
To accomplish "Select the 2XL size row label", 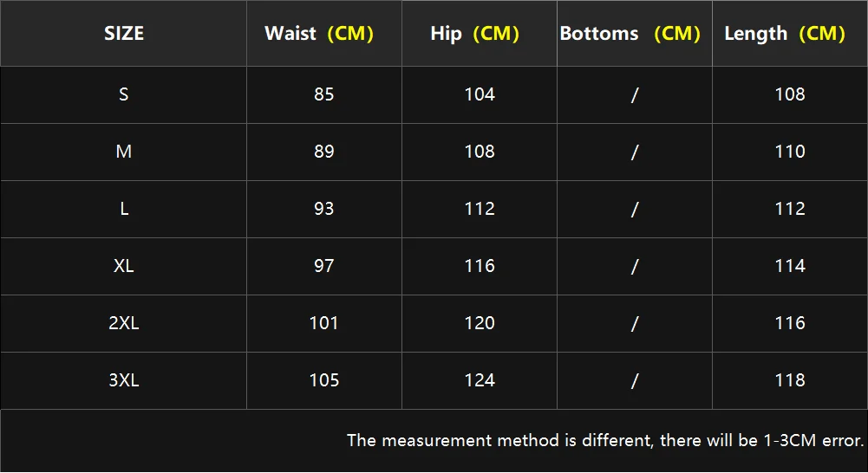I will [124, 323].
